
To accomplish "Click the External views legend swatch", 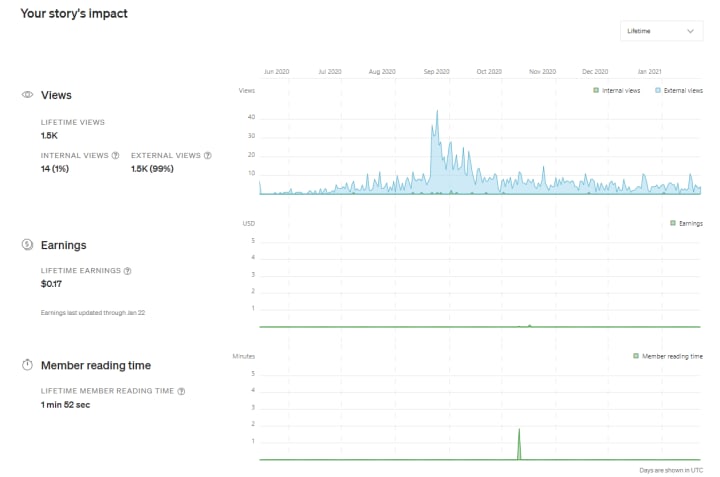I will coord(658,90).
